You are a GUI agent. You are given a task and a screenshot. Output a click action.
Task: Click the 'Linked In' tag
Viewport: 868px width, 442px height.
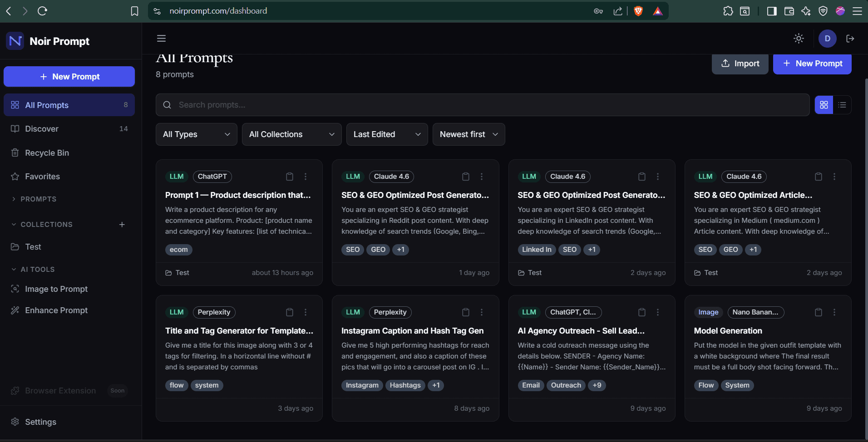tap(537, 250)
